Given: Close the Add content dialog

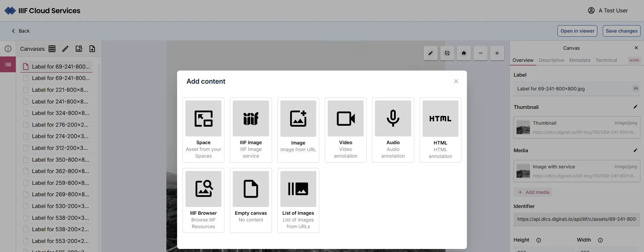Looking at the screenshot, I should [456, 81].
